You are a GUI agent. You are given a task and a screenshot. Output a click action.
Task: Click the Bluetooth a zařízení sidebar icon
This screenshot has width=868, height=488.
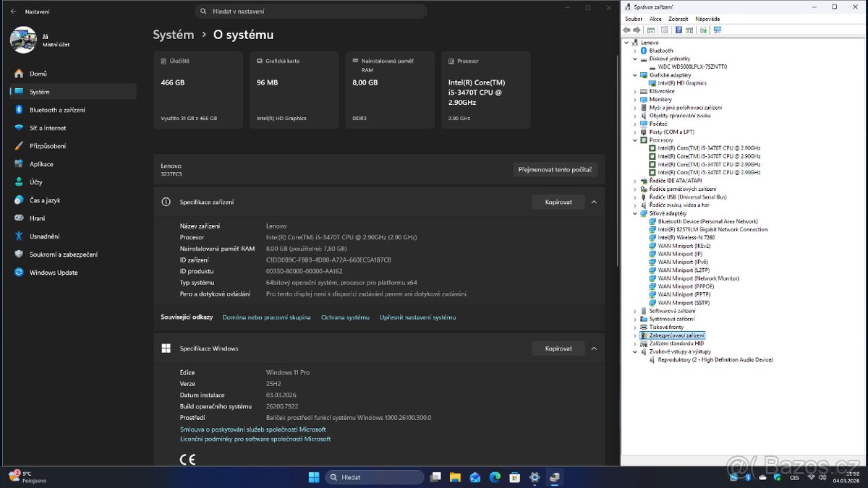coord(17,109)
